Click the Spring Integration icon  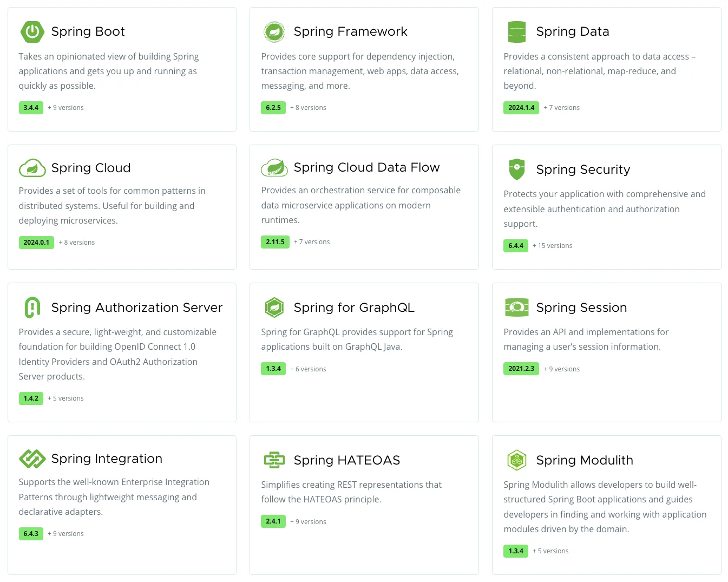(x=32, y=459)
